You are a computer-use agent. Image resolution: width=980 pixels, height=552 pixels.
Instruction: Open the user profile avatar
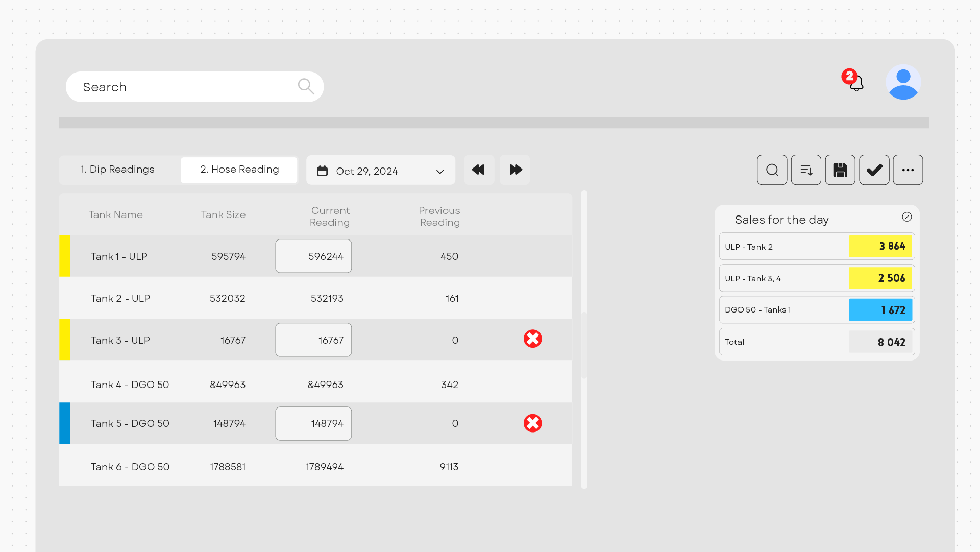903,82
